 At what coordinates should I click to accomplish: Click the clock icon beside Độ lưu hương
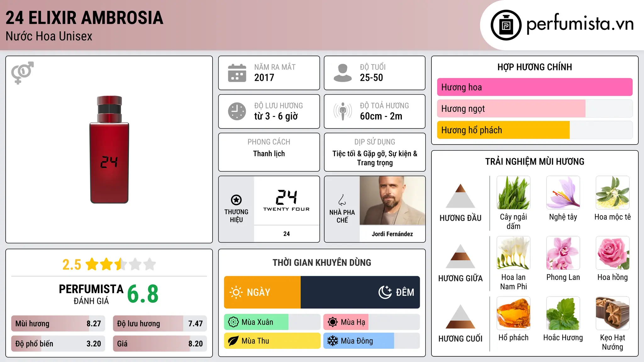tap(237, 111)
